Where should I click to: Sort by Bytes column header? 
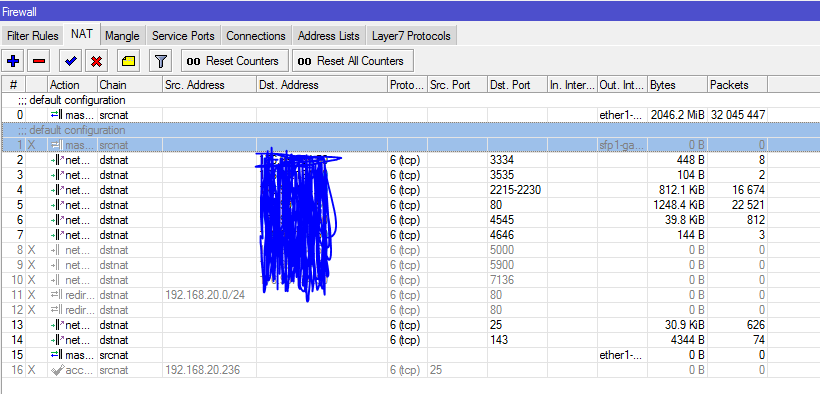click(x=677, y=85)
